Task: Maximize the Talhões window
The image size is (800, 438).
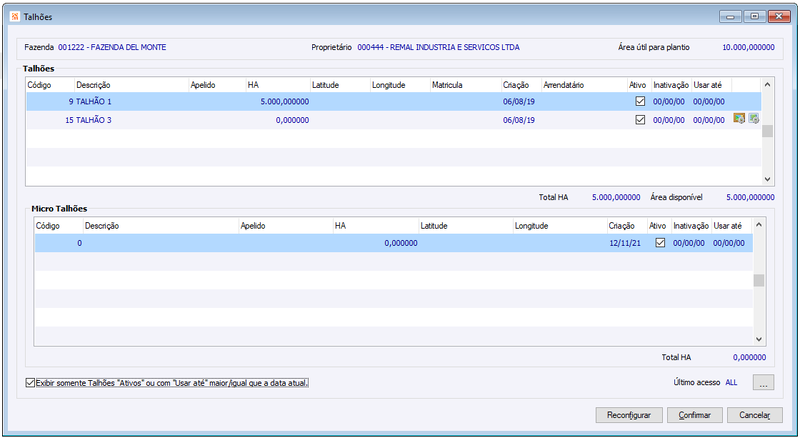Action: tap(754, 16)
